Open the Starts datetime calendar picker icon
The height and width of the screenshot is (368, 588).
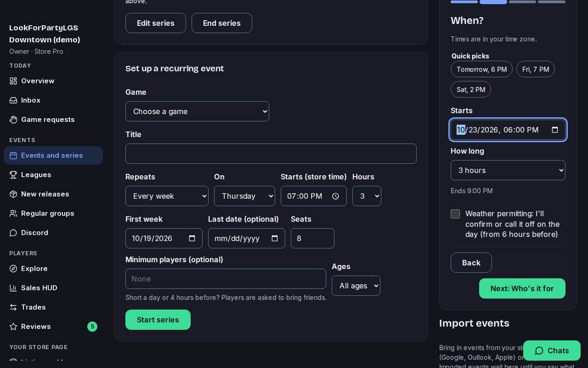pos(555,130)
